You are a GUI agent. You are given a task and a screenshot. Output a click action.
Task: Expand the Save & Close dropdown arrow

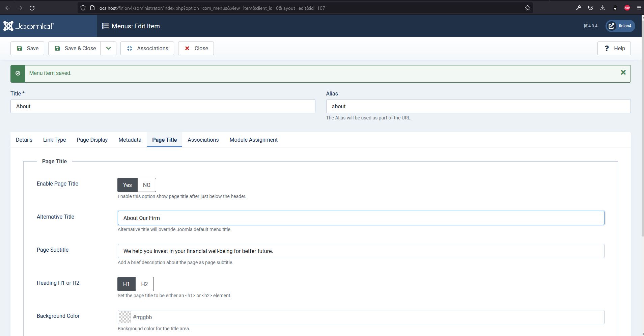108,48
